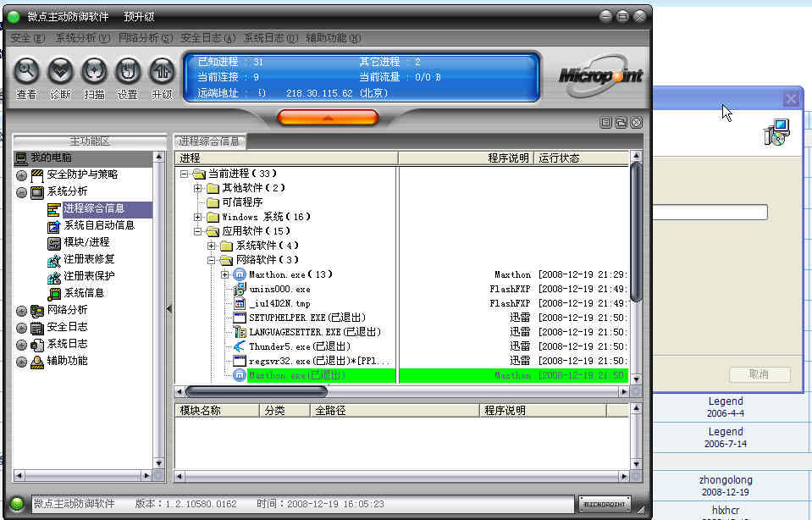Viewport: 812px width, 520px height.
Task: Sort by the 进程 column header
Action: click(286, 158)
